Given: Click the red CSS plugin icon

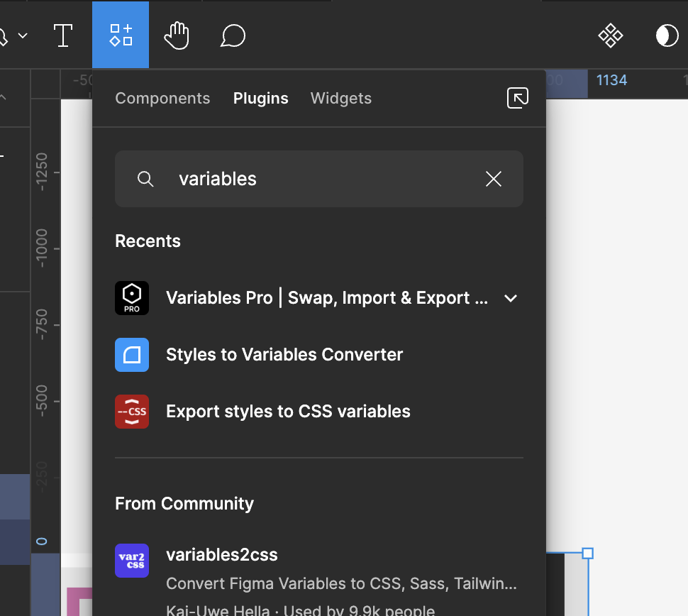Looking at the screenshot, I should (x=132, y=412).
